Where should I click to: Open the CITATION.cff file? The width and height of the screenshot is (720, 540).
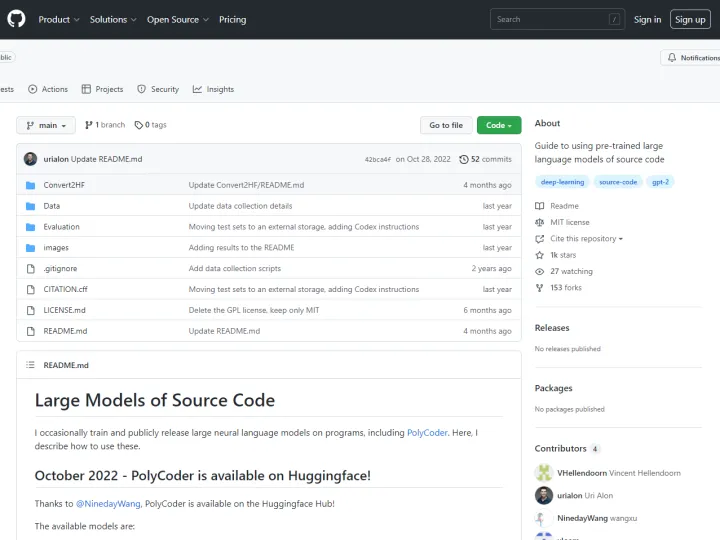(66, 289)
